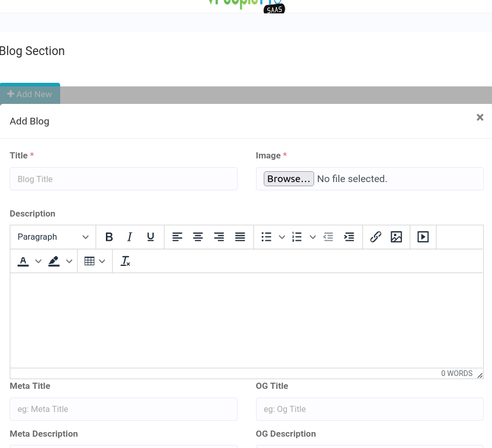Align text left in description editor
492x448 pixels.
tap(177, 237)
